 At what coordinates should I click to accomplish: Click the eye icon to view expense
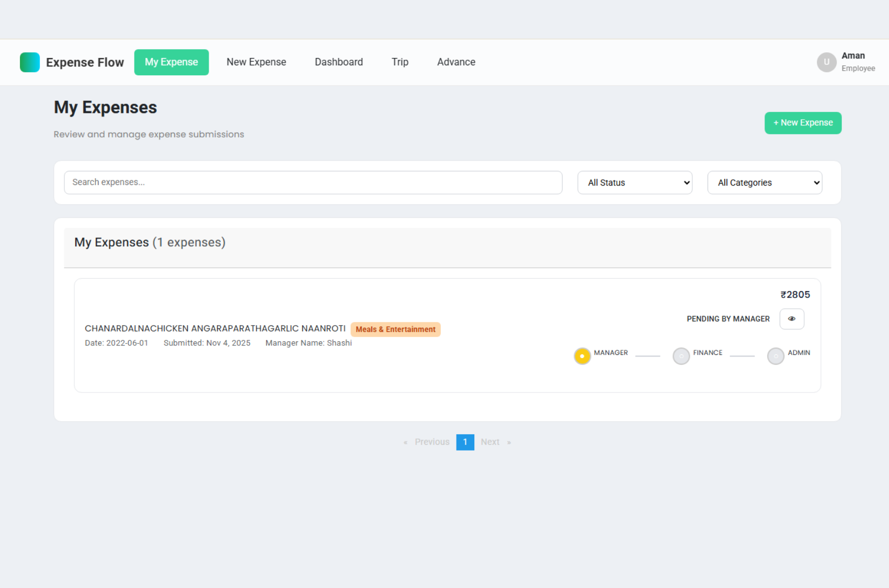click(791, 319)
